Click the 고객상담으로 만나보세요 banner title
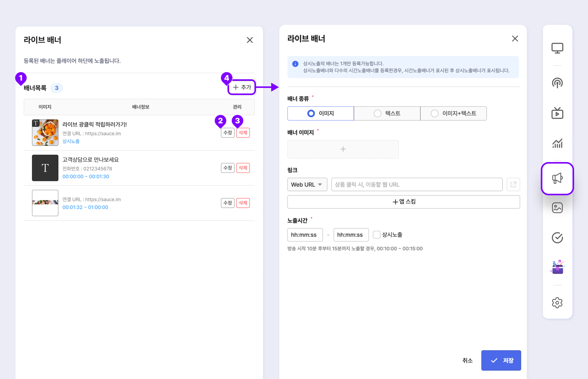 pyautogui.click(x=91, y=160)
